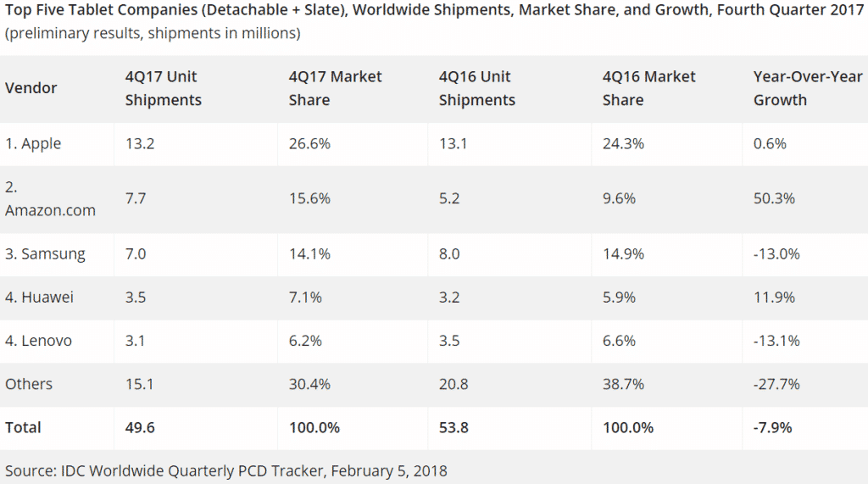This screenshot has width=868, height=484.
Task: Select Amazon's 50.3% growth value
Action: (774, 198)
